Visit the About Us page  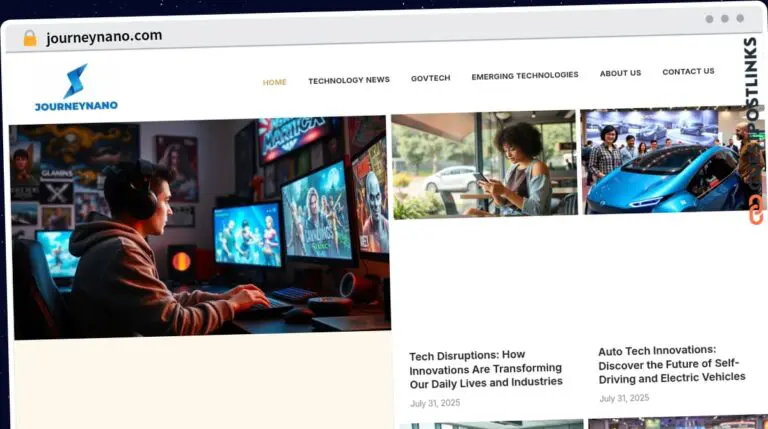[620, 73]
